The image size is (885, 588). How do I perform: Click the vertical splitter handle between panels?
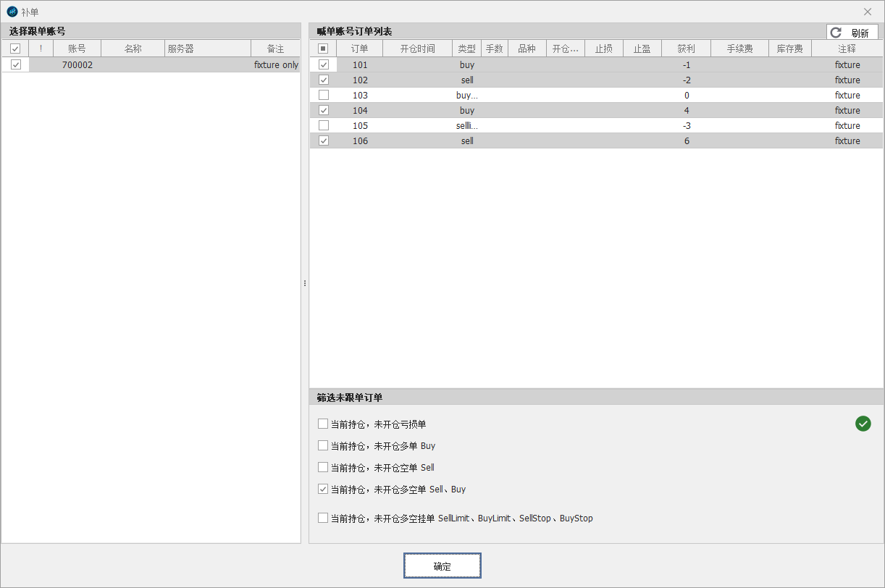point(305,283)
